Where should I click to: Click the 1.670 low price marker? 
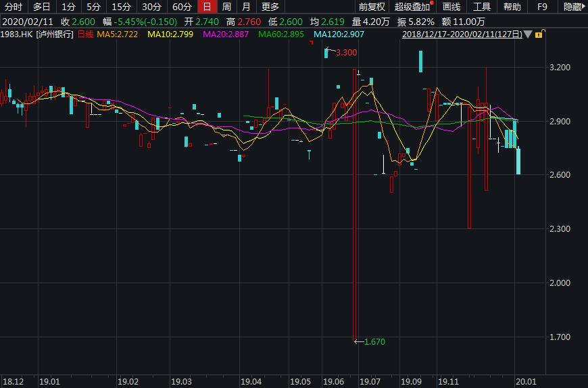[x=373, y=342]
